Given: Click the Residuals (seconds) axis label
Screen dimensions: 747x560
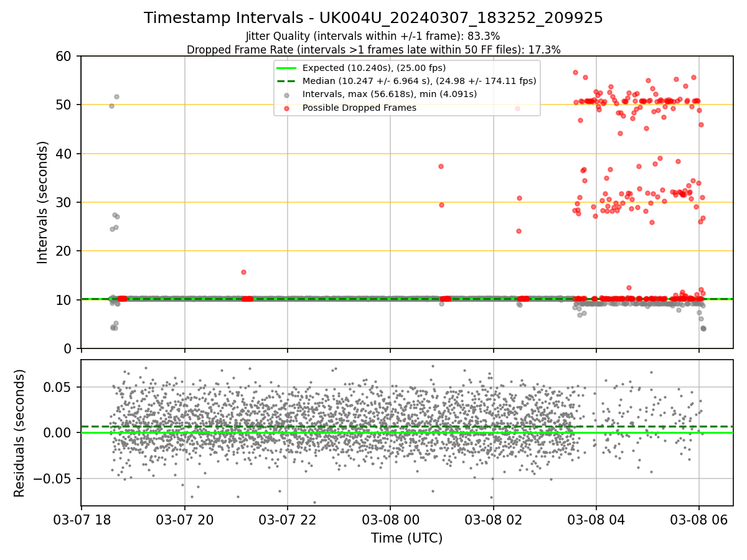Looking at the screenshot, I should (x=20, y=433).
